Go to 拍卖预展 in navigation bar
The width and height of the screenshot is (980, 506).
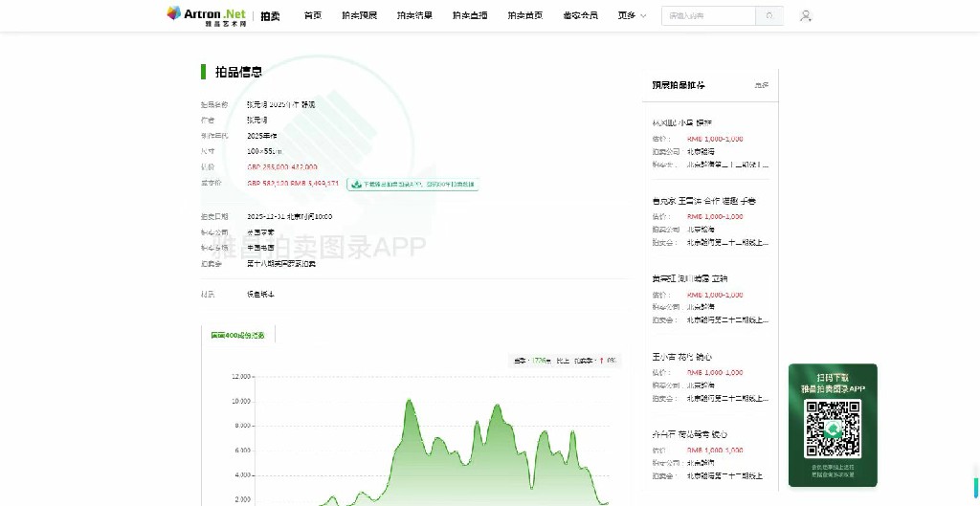tap(360, 16)
